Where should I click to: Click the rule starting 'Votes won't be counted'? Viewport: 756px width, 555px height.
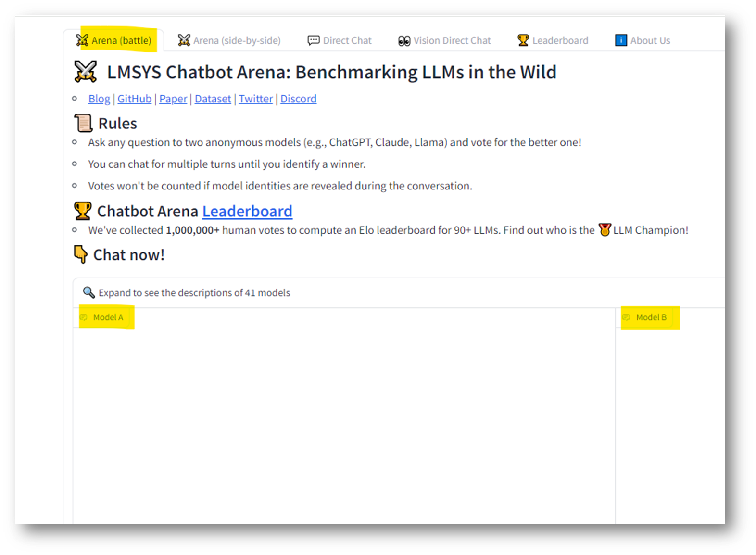coord(280,186)
